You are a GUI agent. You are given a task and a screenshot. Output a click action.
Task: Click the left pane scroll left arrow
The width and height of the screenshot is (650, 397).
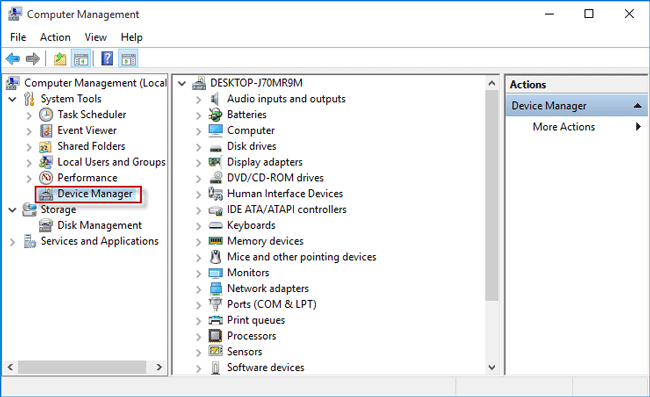coord(10,367)
